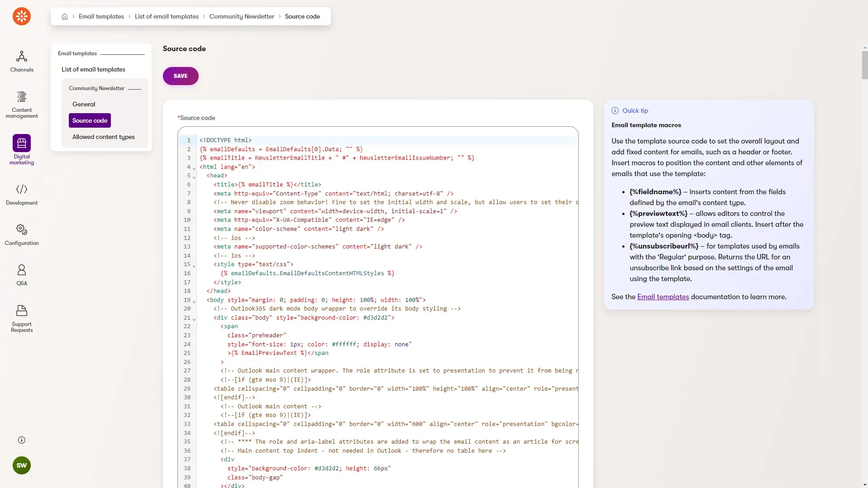The height and width of the screenshot is (488, 868).
Task: Click the emailDefaults macro on line 2
Action: pyautogui.click(x=281, y=149)
